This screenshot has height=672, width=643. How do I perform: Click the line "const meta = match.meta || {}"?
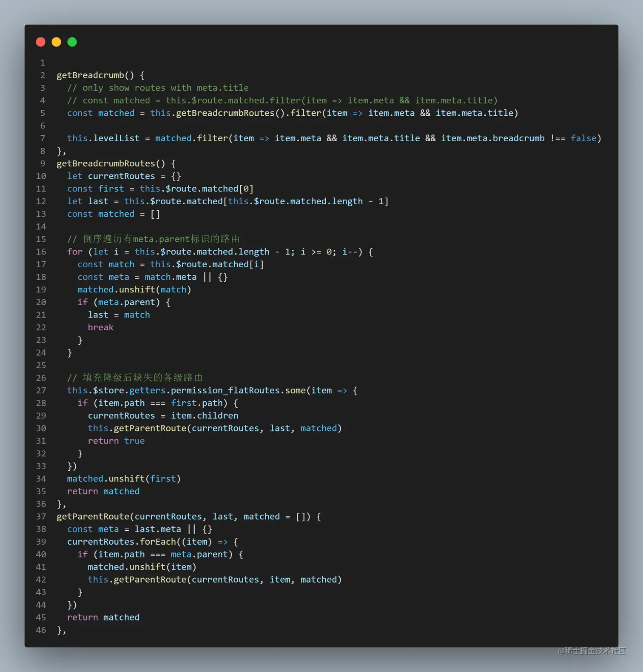153,277
